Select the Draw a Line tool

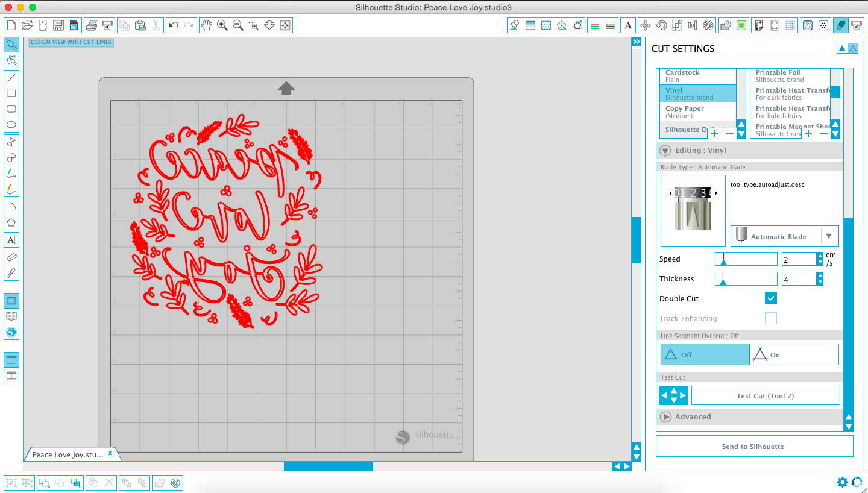[11, 78]
